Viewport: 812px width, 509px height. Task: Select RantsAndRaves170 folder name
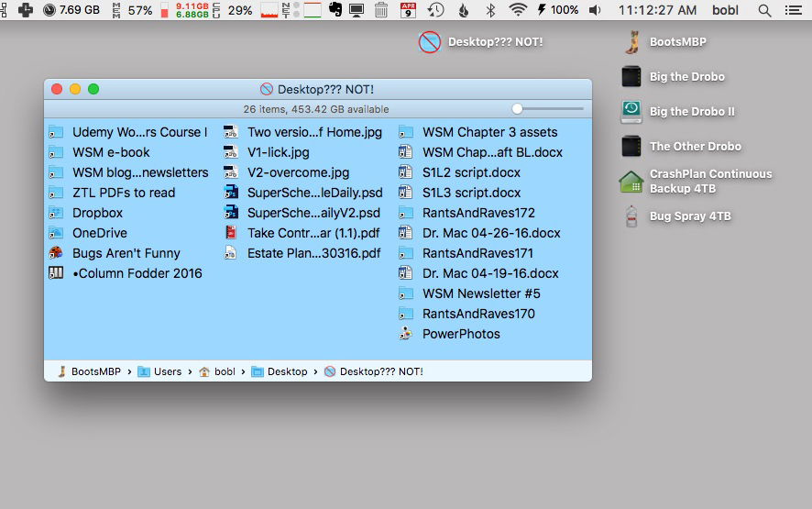click(x=478, y=314)
